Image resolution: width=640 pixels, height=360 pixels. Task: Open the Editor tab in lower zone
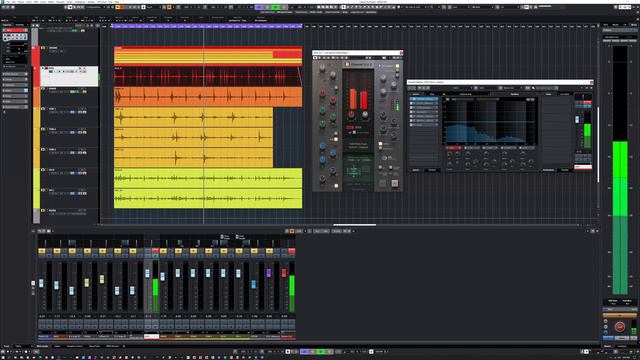pos(57,346)
